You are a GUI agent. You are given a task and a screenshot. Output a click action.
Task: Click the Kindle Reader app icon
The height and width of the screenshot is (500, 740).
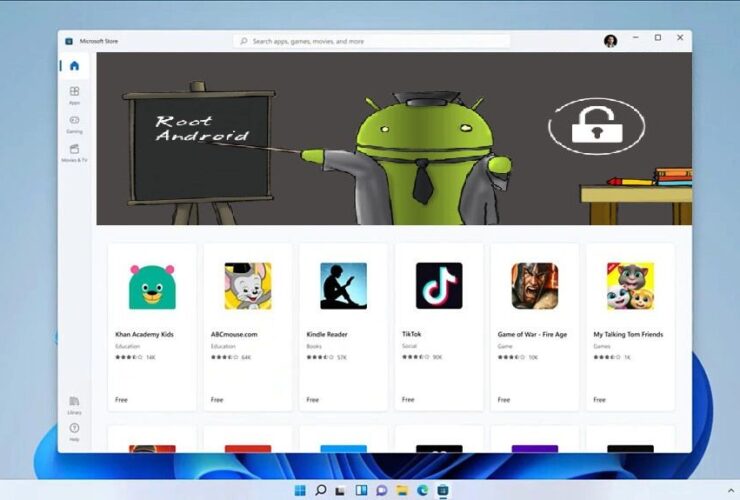coord(344,286)
